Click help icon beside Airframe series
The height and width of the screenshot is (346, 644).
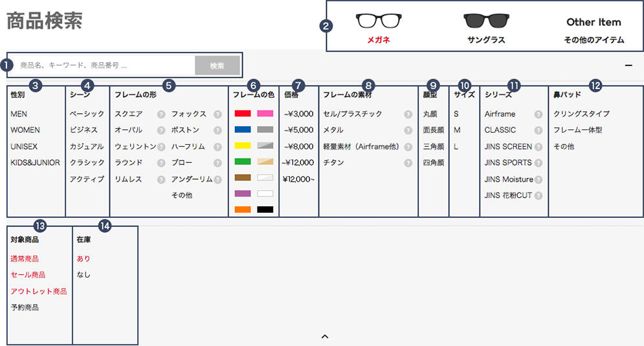539,114
